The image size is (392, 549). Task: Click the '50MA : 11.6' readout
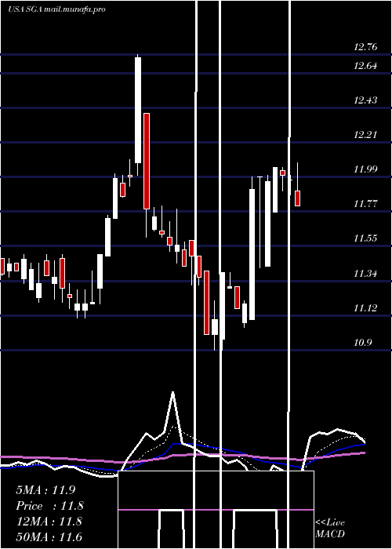[x=49, y=537]
